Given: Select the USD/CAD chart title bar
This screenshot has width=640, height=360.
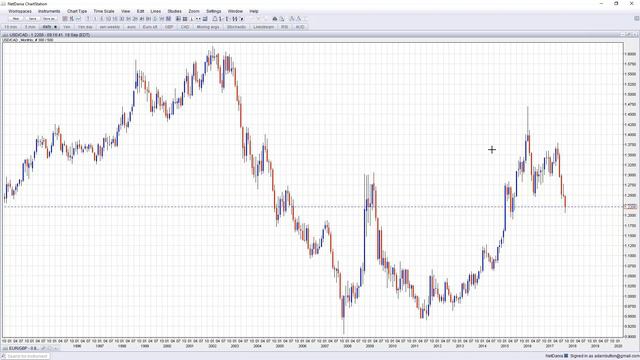Looking at the screenshot, I should [x=312, y=35].
